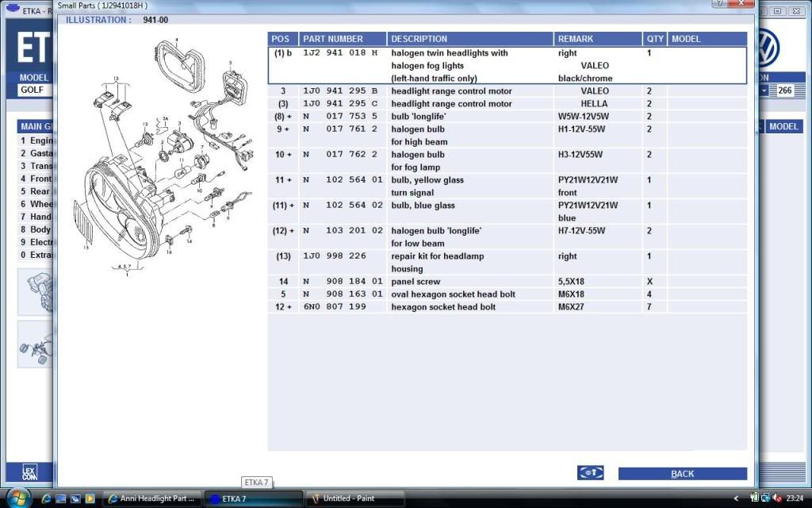812x508 pixels.
Task: Open the Windows Start menu
Action: click(17, 498)
